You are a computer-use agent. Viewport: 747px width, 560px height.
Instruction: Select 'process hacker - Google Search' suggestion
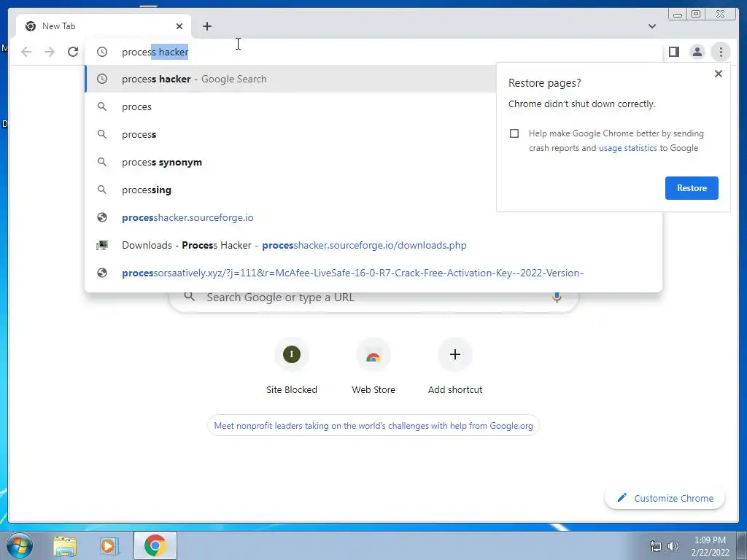tap(290, 79)
